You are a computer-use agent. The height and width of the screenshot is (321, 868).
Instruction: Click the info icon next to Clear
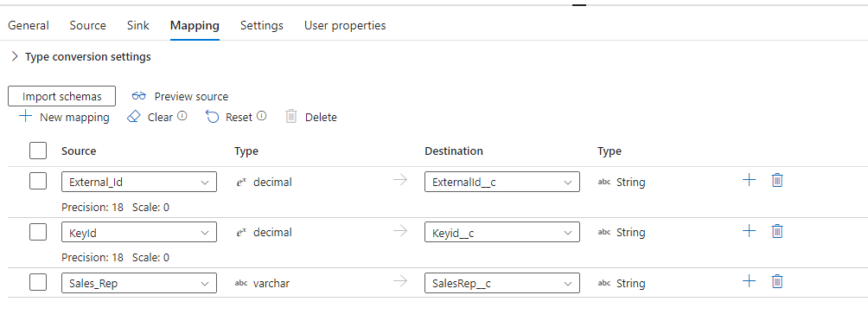tap(182, 117)
